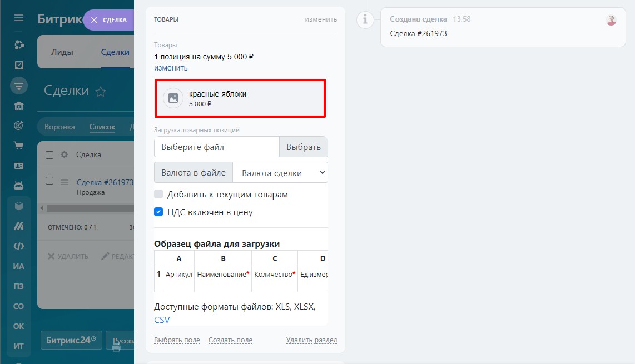Viewport: 635px width, 364px height.
Task: Switch to the Лиды tab
Action: pyautogui.click(x=62, y=52)
